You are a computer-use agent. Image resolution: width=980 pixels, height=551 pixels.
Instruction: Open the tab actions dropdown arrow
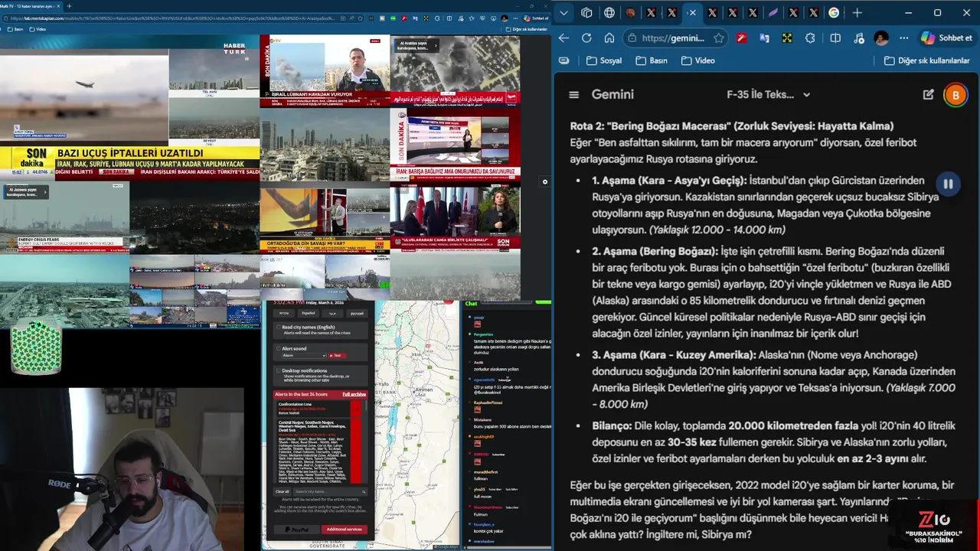click(x=564, y=12)
